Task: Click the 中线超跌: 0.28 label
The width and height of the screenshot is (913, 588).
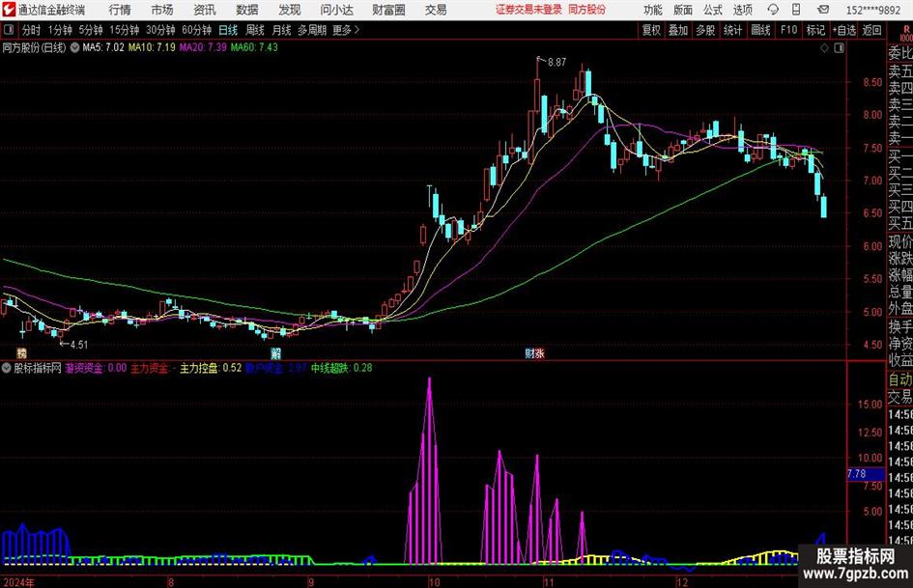Action: pos(341,368)
